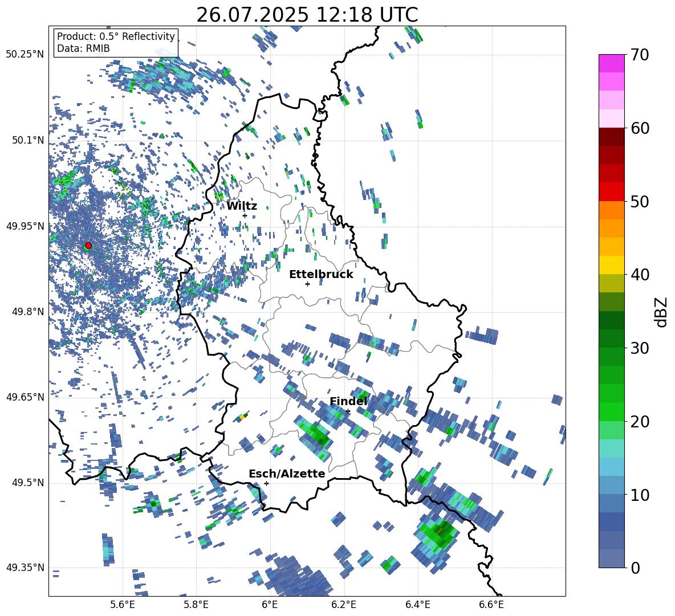Click the Esch/Alzette location cross marker

tap(266, 483)
